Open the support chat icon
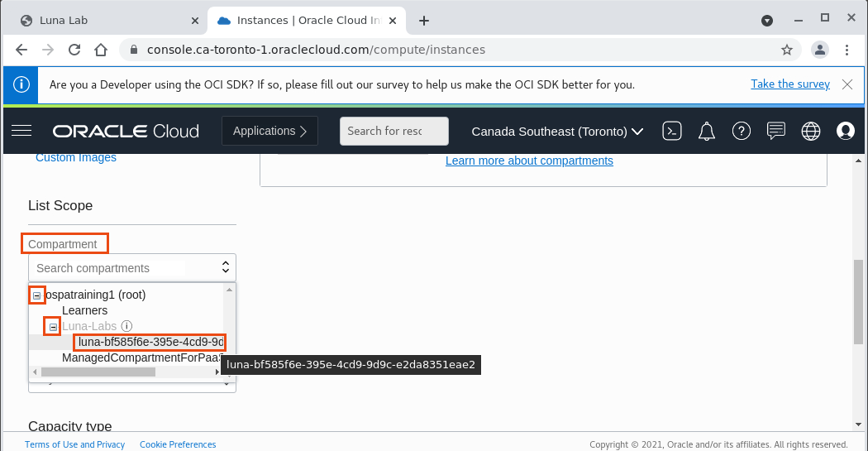The width and height of the screenshot is (868, 451). [776, 132]
